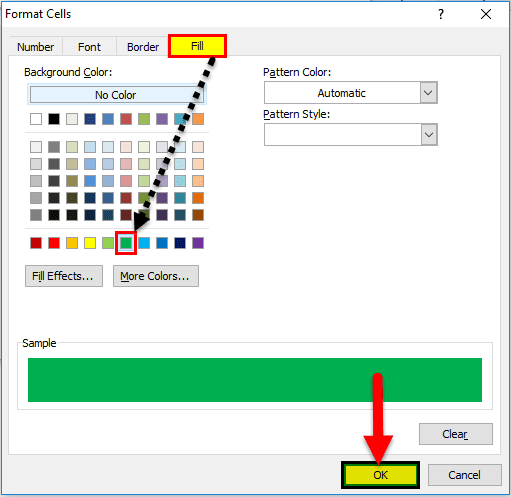Pick white swatch in top theme row

36,119
